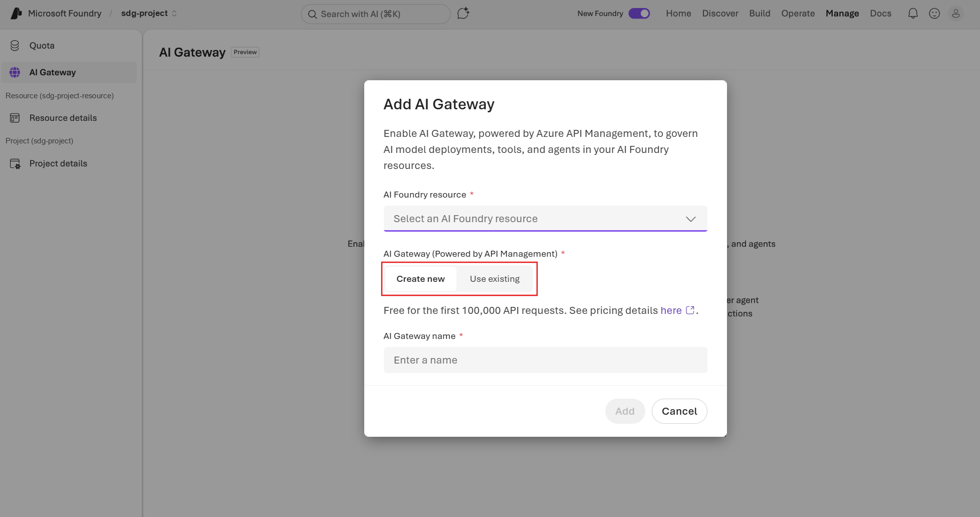Toggle the New Foundry switch
This screenshot has width=980, height=517.
coord(639,14)
